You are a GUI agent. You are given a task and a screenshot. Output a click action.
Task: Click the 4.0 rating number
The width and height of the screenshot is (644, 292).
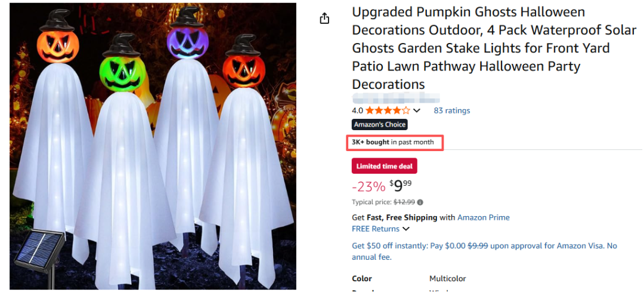[357, 110]
